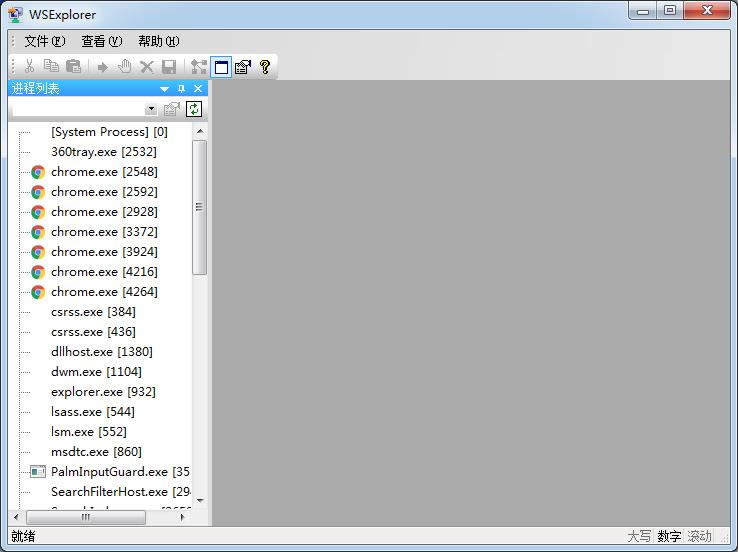This screenshot has height=552, width=738.
Task: Close the 进程列表 panel
Action: (x=198, y=89)
